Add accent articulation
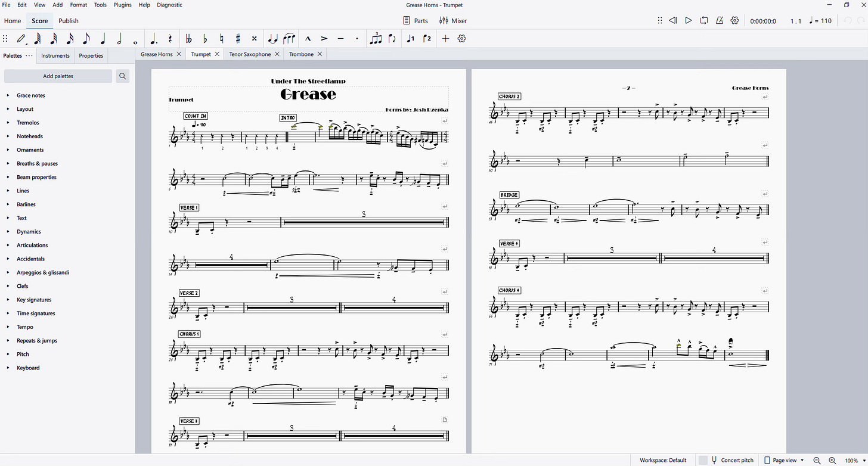 tap(324, 39)
